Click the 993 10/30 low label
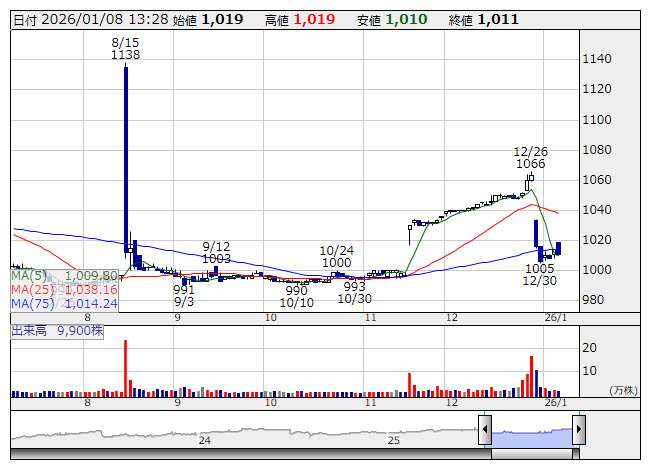The height and width of the screenshot is (470, 653). [354, 293]
